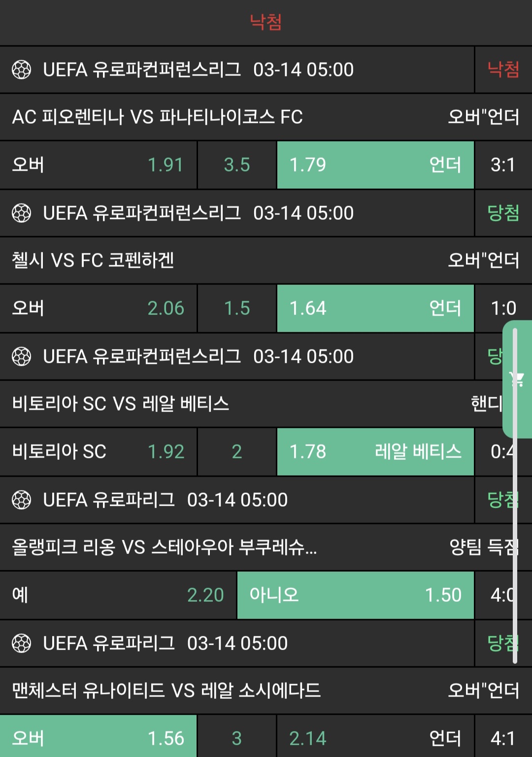Click soccer ball icon above 올랭피크 리옹 match
Image resolution: width=532 pixels, height=757 pixels.
21,500
